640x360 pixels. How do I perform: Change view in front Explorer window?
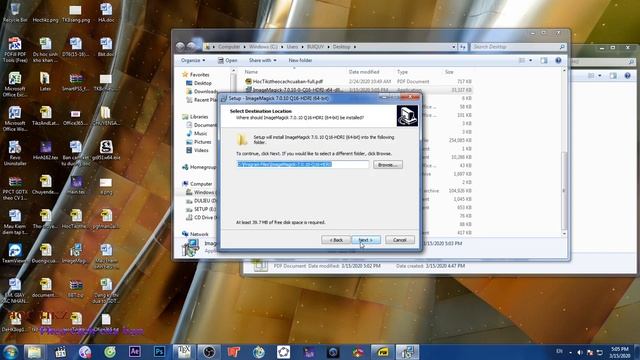pyautogui.click(x=522, y=60)
